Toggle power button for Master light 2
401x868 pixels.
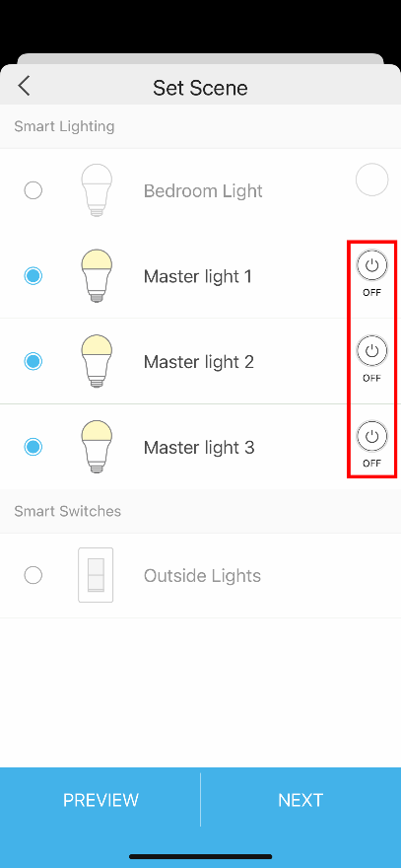coord(371,351)
